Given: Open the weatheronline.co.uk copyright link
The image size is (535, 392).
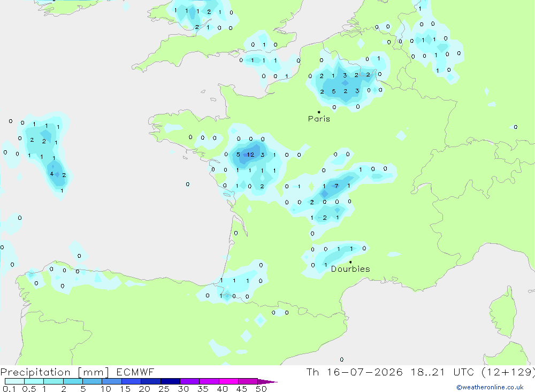Looking at the screenshot, I should pyautogui.click(x=490, y=387).
